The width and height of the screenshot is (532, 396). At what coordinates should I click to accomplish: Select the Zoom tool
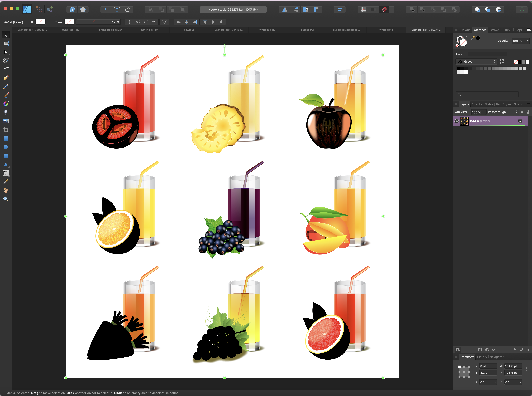6,199
